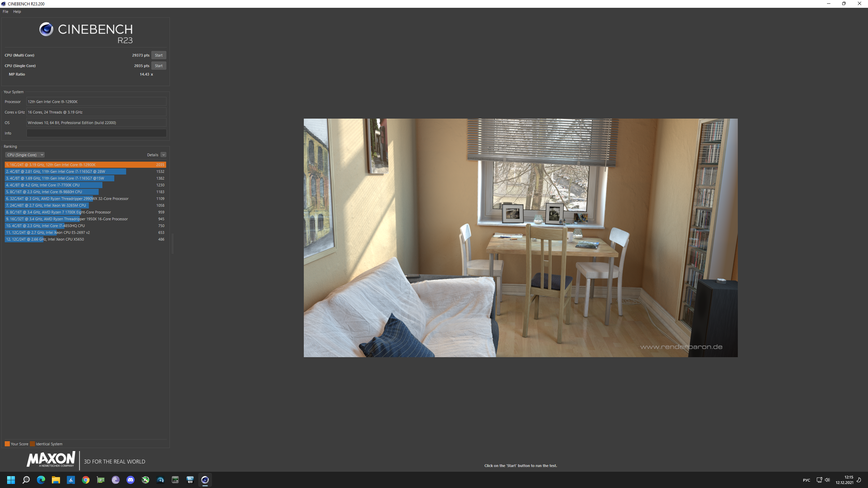Screen dimensions: 868x488
Task: Open the Windows Start menu
Action: pyautogui.click(x=11, y=480)
